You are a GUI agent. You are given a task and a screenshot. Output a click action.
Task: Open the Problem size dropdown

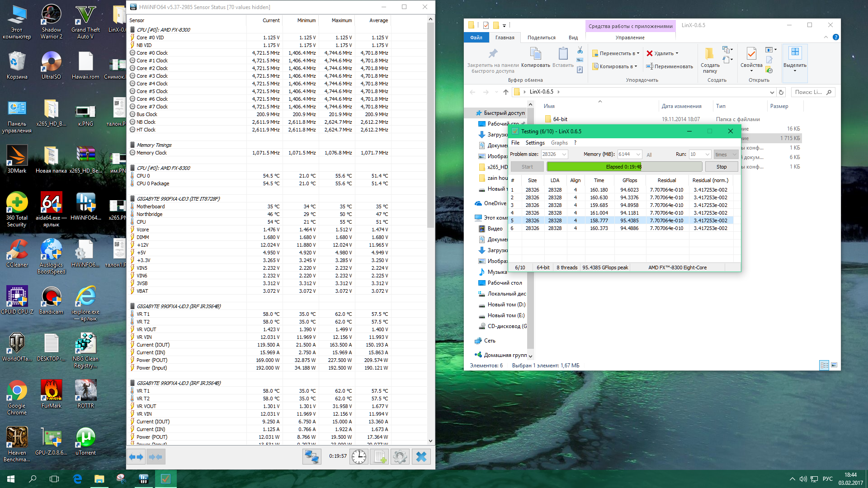[x=564, y=155]
